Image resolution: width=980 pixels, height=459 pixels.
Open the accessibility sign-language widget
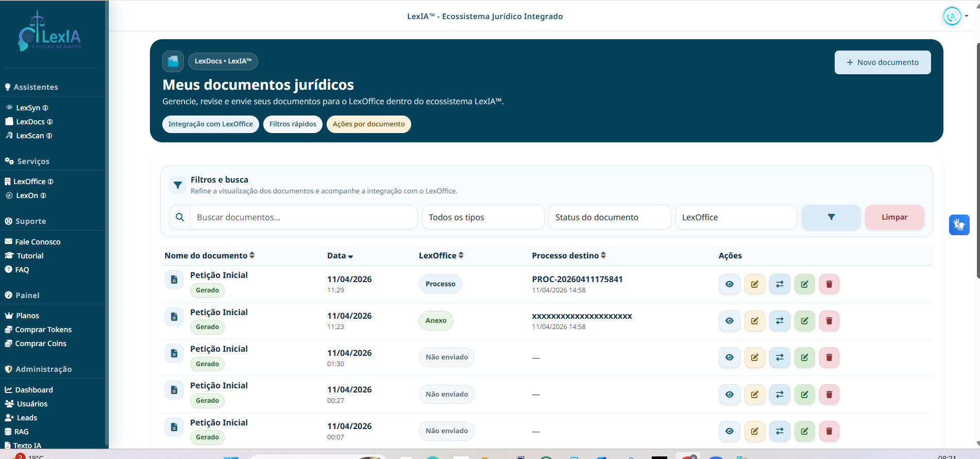click(x=959, y=225)
